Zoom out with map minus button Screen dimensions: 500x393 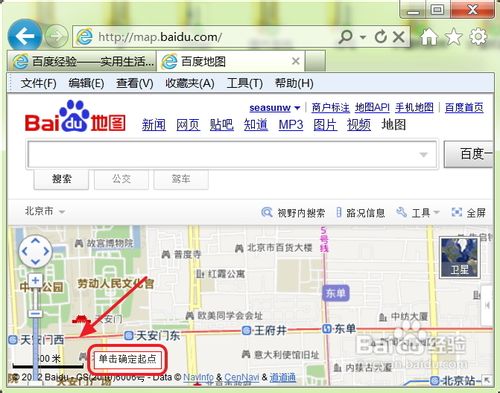point(35,314)
